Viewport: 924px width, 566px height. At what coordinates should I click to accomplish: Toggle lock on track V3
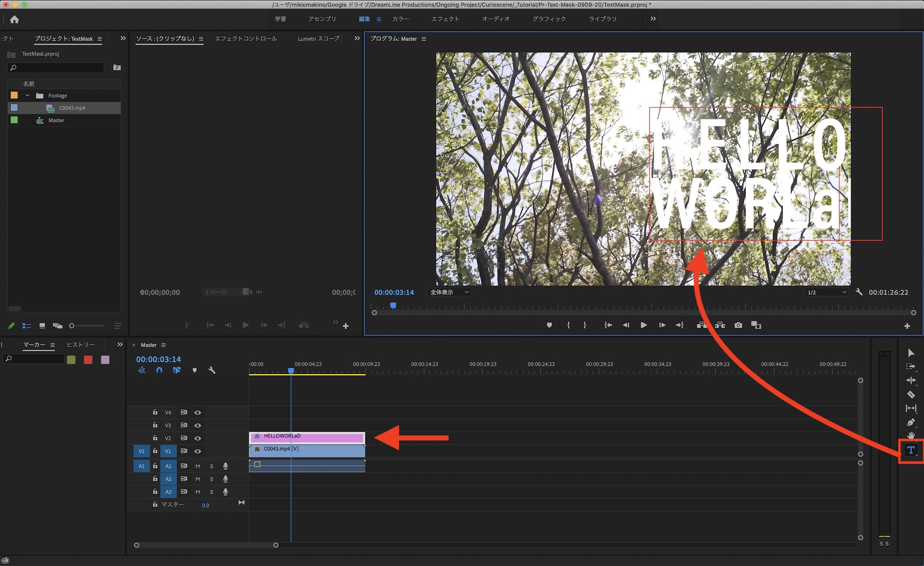point(155,425)
